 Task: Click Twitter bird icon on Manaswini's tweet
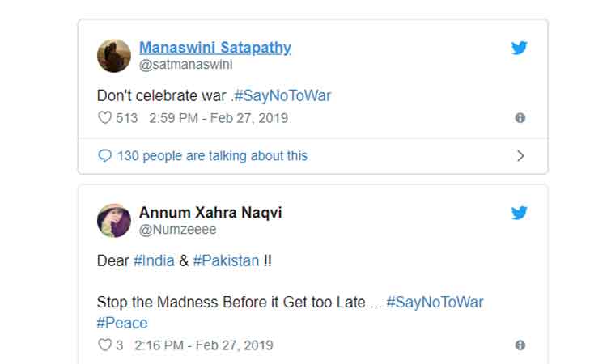tap(519, 48)
